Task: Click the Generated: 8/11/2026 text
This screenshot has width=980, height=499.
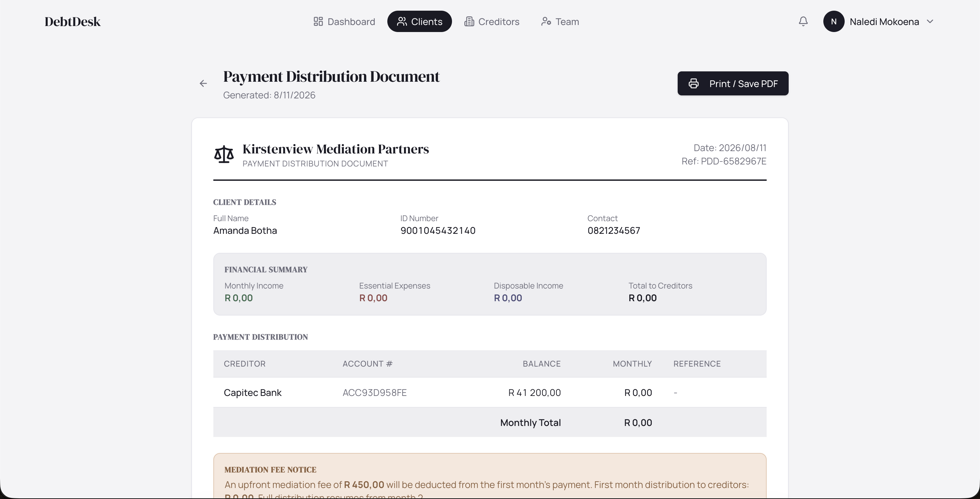Action: coord(269,95)
